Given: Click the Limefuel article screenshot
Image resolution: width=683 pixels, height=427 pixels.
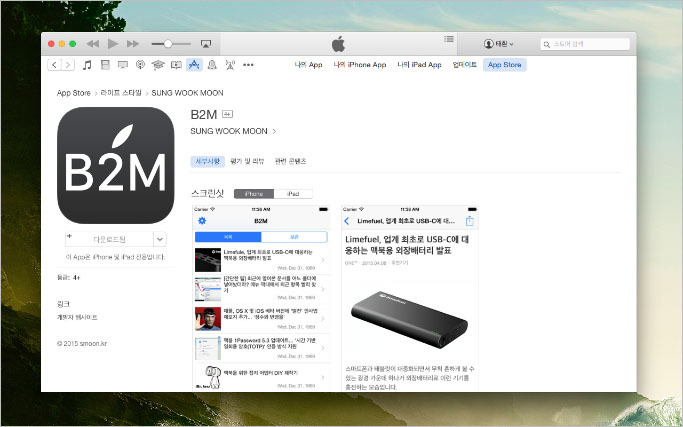Looking at the screenshot, I should coord(410,298).
